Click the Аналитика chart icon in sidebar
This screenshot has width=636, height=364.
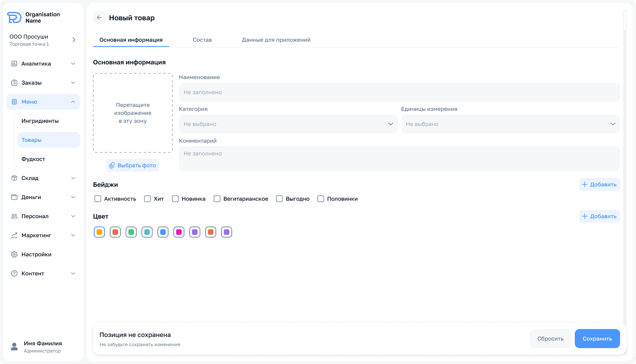coord(14,64)
